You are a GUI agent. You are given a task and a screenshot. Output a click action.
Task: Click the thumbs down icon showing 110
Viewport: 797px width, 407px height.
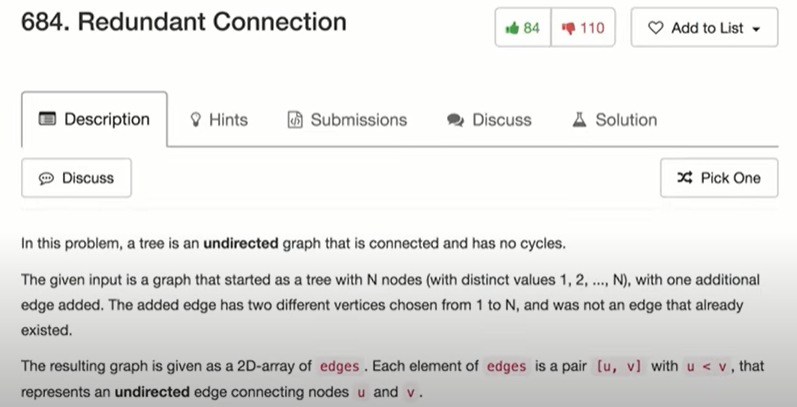pos(569,28)
